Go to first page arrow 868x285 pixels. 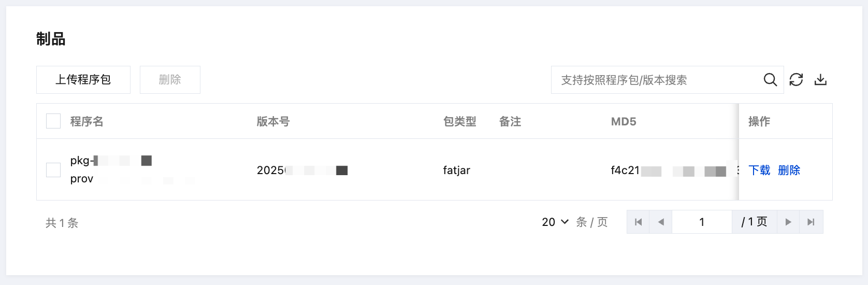[638, 222]
